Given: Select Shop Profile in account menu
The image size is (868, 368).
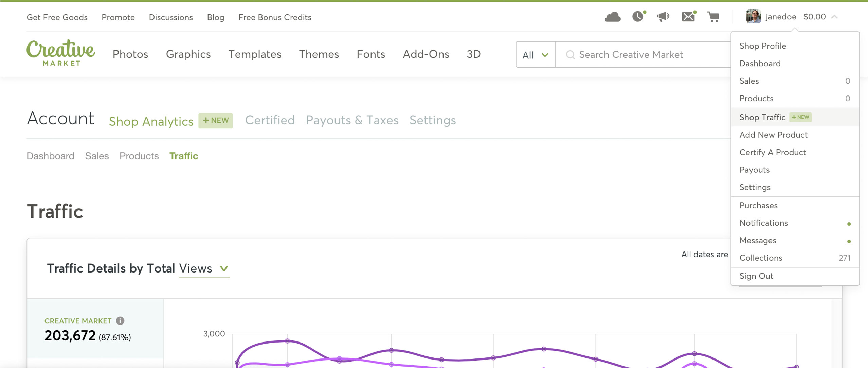Looking at the screenshot, I should [x=795, y=46].
